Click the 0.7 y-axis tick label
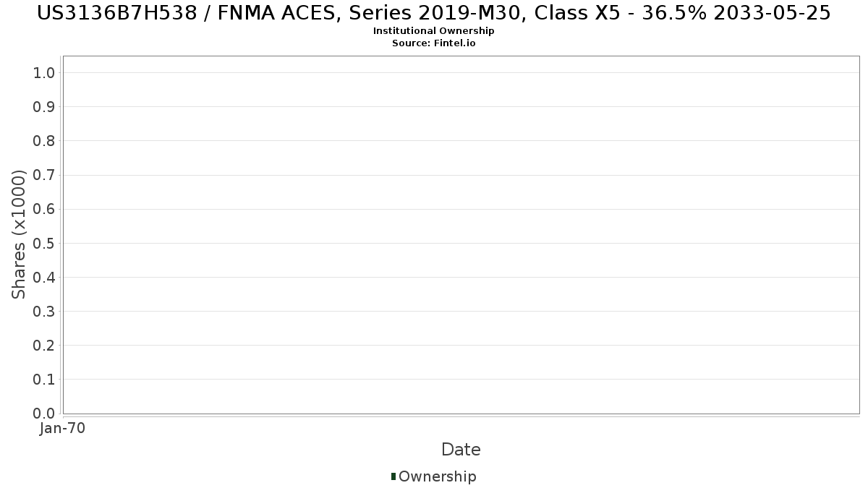Viewport: 868px width, 488px height. [44, 175]
